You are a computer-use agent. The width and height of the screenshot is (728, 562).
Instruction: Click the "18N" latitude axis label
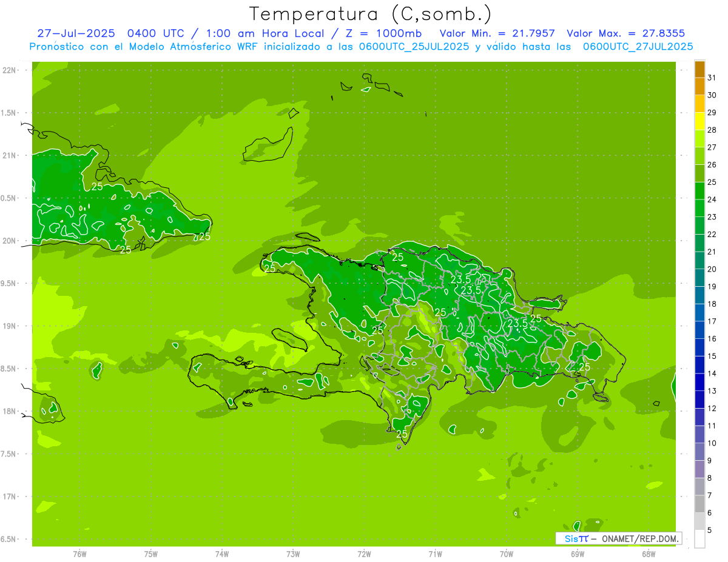(x=10, y=411)
